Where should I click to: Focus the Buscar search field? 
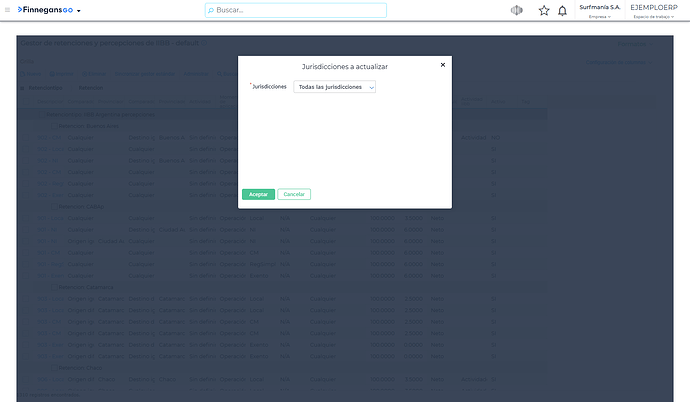click(296, 10)
